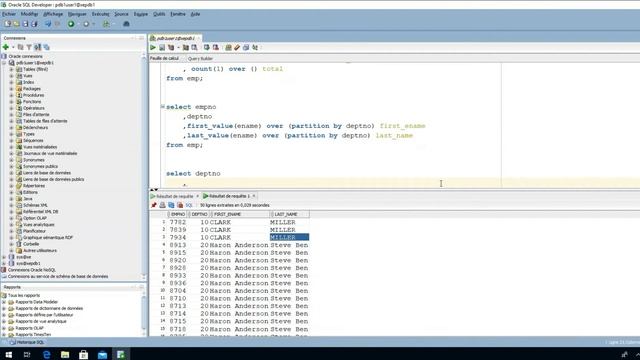Select the Corbeille tree item
This screenshot has height=360, width=640.
pyautogui.click(x=31, y=244)
